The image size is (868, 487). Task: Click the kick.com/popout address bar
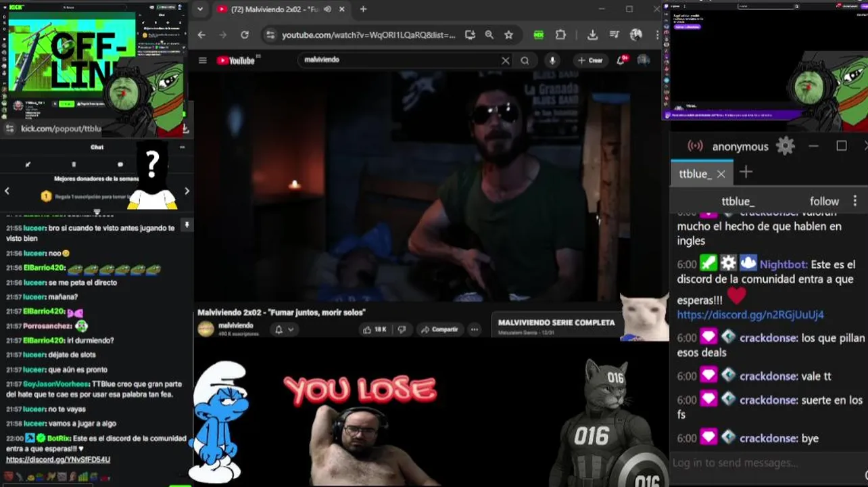pos(61,129)
